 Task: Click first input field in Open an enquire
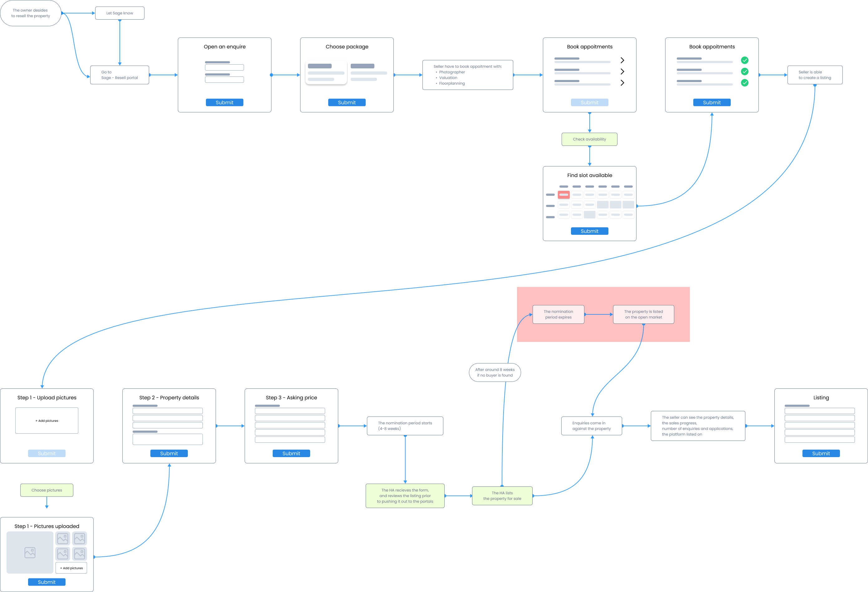click(x=224, y=67)
